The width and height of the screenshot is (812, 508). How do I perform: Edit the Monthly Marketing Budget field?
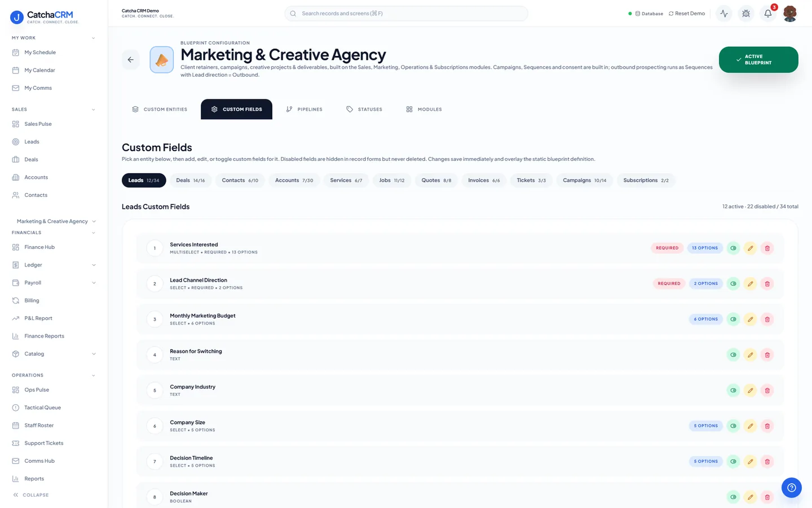tap(750, 319)
